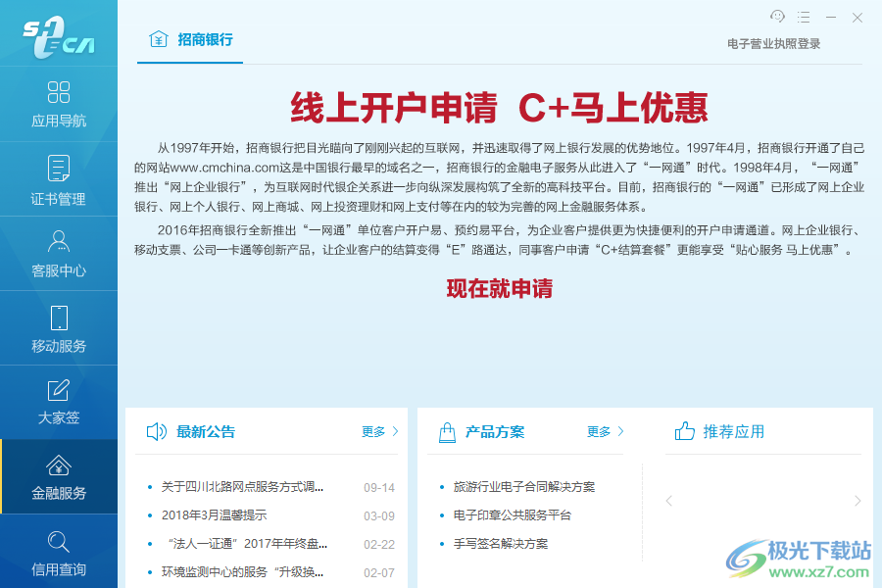882x588 pixels.
Task: Click the 09-14 notice date
Action: [379, 488]
